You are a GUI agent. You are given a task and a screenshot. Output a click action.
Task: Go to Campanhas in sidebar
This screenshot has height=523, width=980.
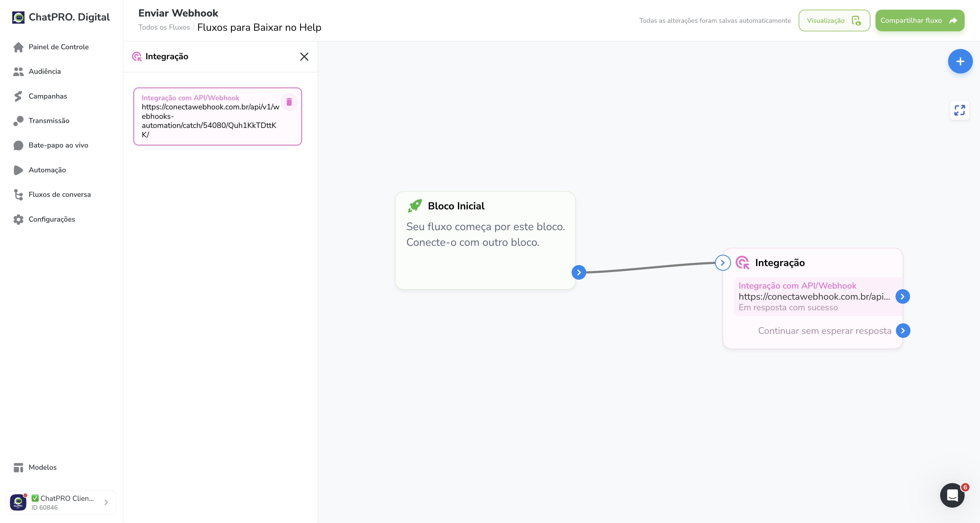pyautogui.click(x=48, y=96)
